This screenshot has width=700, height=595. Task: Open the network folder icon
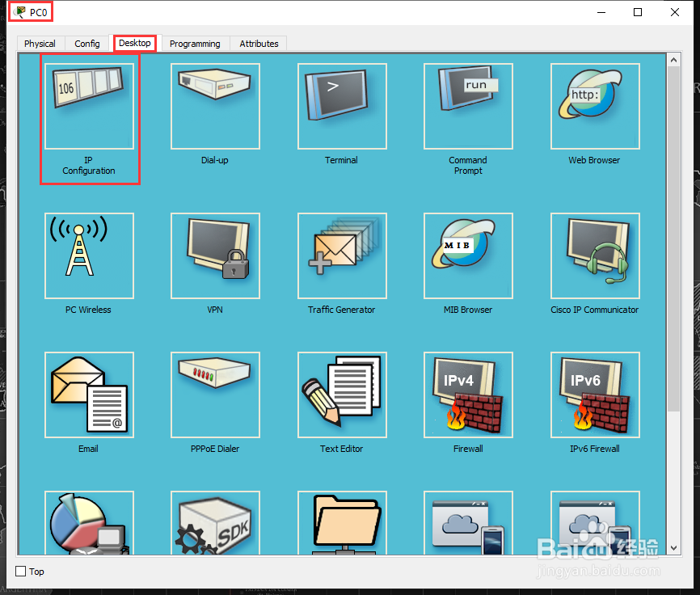click(342, 523)
